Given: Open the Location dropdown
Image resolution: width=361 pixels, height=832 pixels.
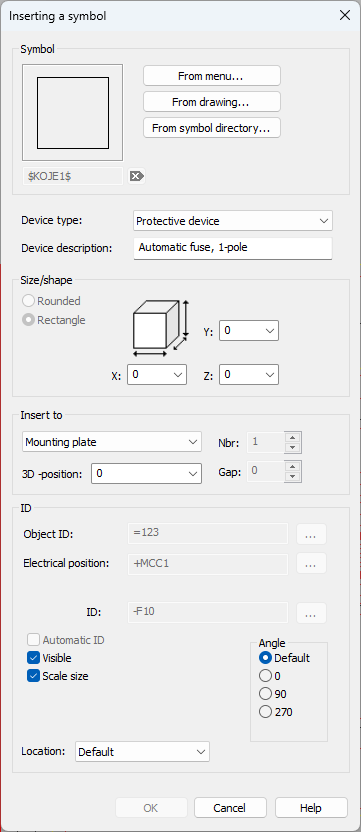Looking at the screenshot, I should tap(142, 751).
